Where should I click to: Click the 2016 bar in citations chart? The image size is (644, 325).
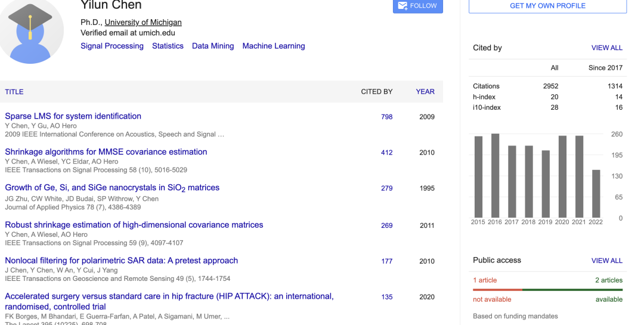[495, 176]
